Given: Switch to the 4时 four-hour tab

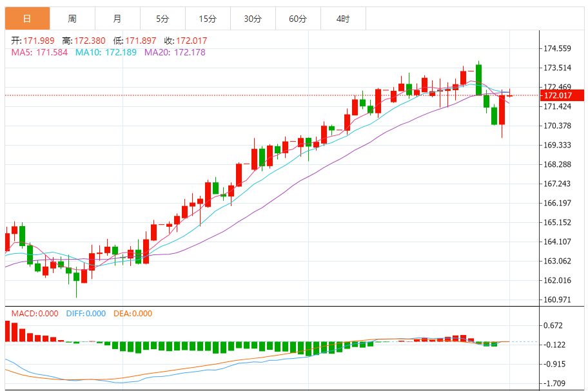Looking at the screenshot, I should pyautogui.click(x=343, y=19).
